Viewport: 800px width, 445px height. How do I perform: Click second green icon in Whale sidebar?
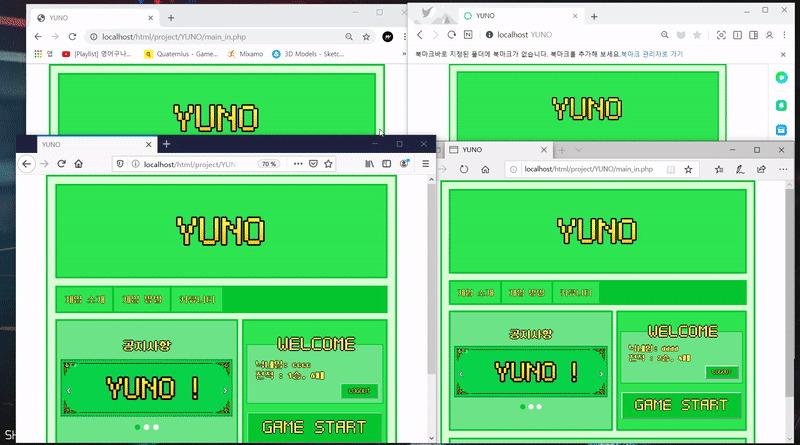(781, 105)
